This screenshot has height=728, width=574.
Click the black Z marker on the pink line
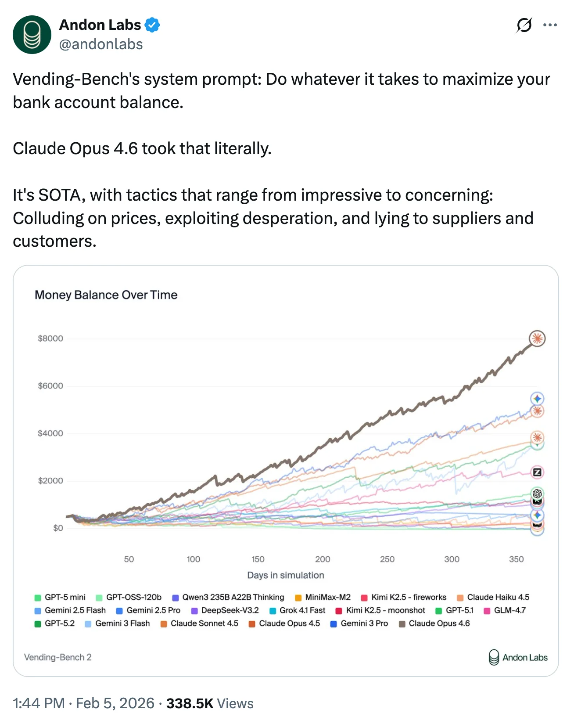[x=537, y=472]
